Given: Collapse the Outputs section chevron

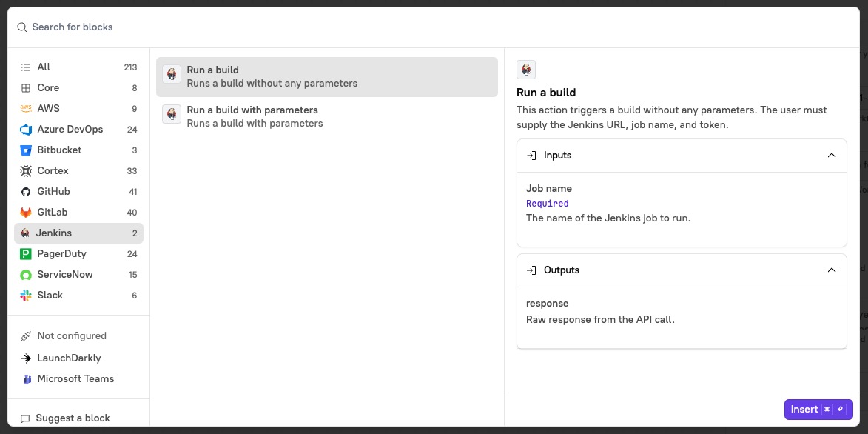Looking at the screenshot, I should 831,270.
